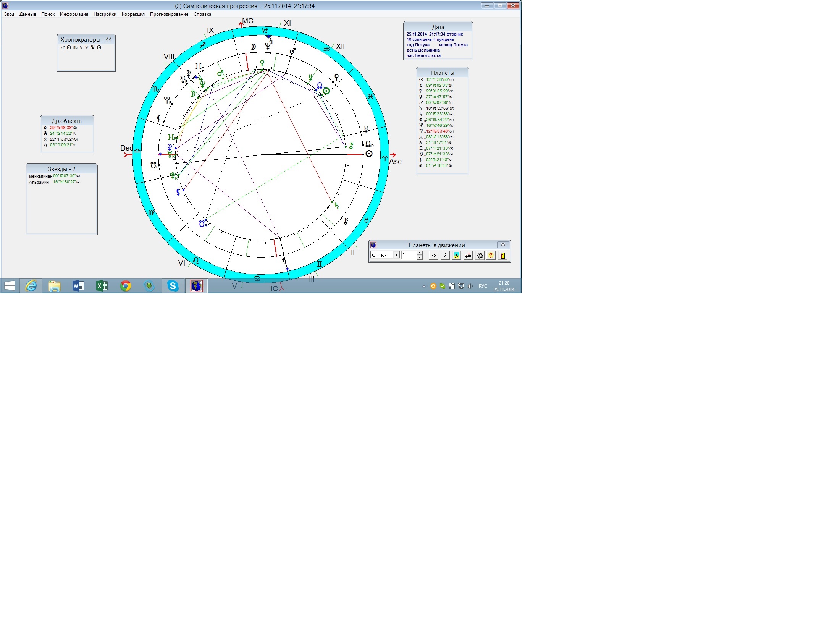Click the ambulance icon button

[468, 256]
